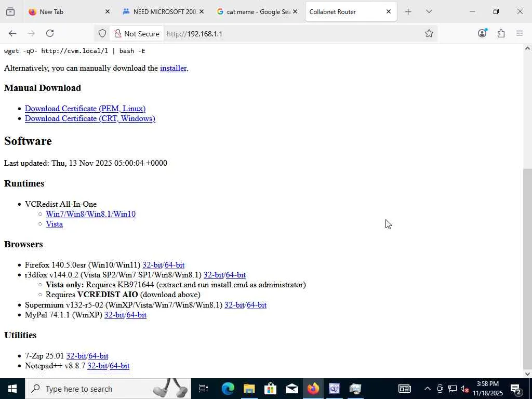532x399 pixels.
Task: Open the Extensions puzzle icon
Action: click(501, 33)
